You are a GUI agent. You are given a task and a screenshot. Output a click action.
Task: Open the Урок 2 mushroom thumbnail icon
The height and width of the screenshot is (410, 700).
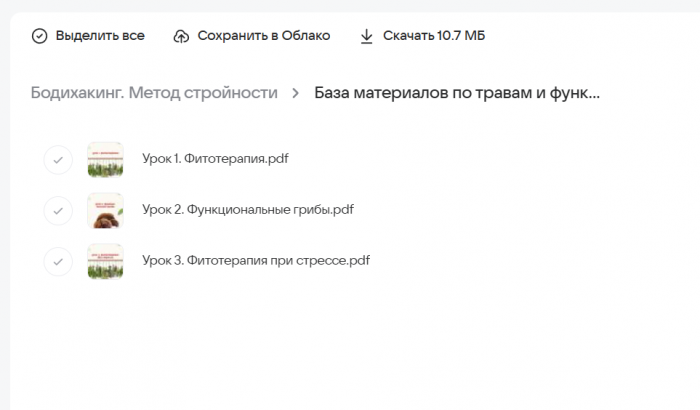coord(106,210)
